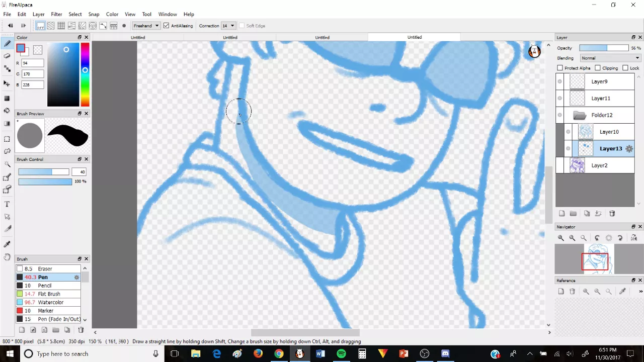Enable Protect Alpha checkbox
Image resolution: width=644 pixels, height=362 pixels.
tap(560, 68)
